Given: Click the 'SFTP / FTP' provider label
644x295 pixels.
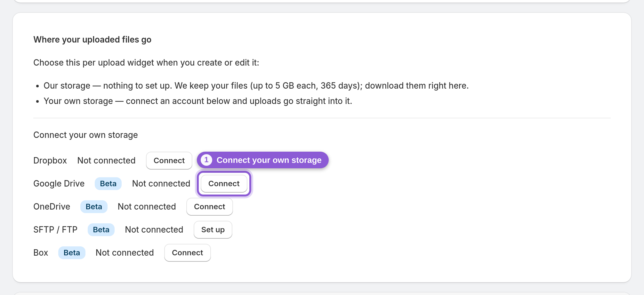Looking at the screenshot, I should [55, 230].
